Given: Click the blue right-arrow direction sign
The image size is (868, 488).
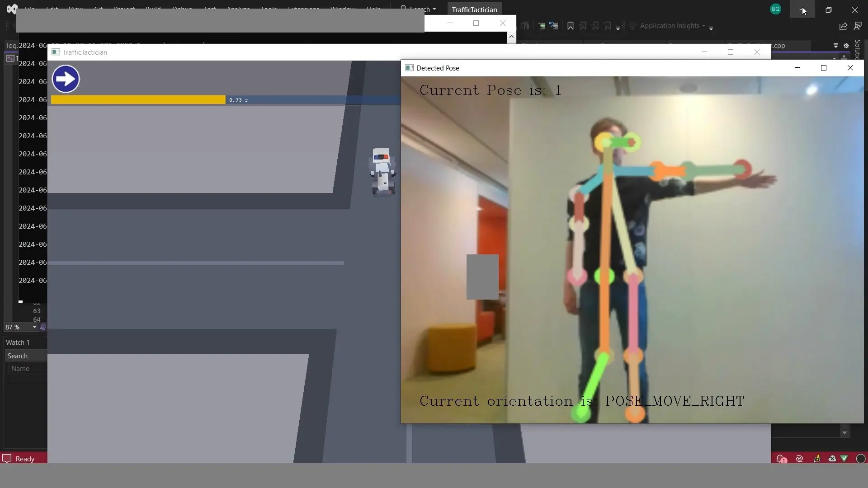Looking at the screenshot, I should 66,79.
